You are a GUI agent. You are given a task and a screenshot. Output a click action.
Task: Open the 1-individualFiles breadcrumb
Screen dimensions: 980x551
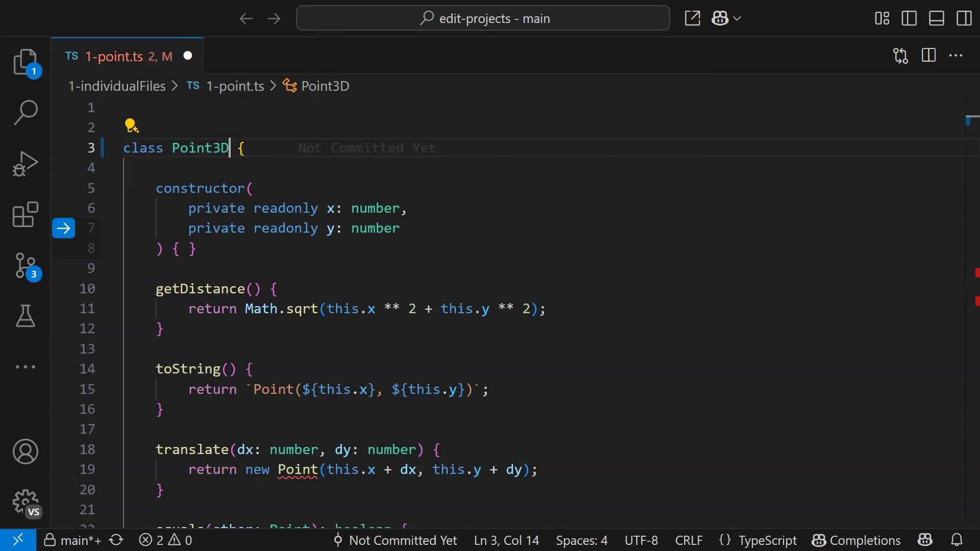[117, 86]
